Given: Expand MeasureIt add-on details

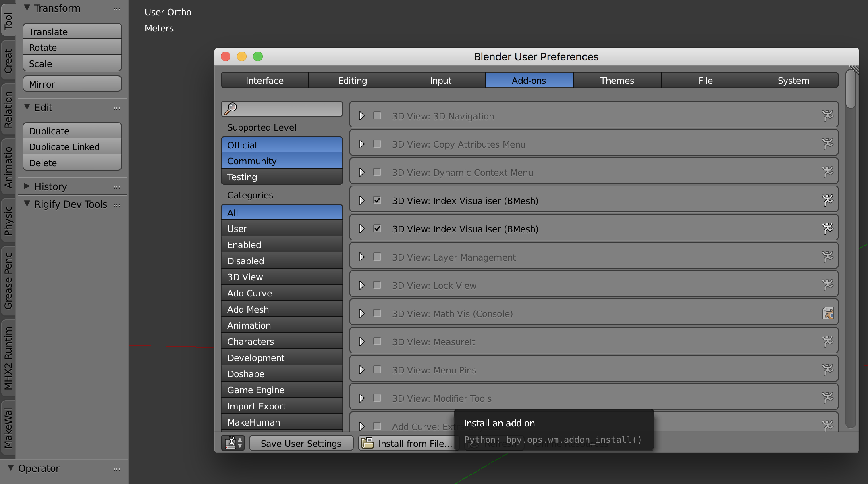Looking at the screenshot, I should (x=361, y=342).
